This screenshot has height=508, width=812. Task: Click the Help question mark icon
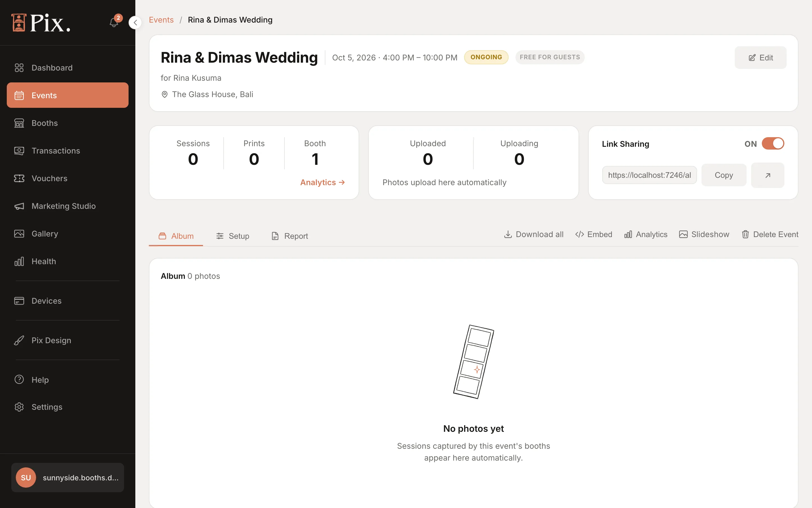tap(19, 380)
